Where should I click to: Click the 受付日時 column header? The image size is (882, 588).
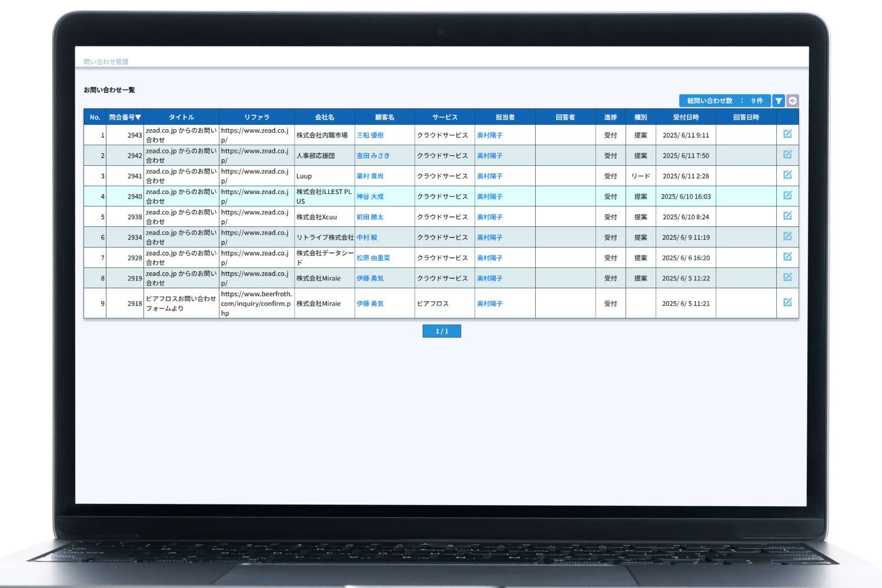[x=686, y=117]
